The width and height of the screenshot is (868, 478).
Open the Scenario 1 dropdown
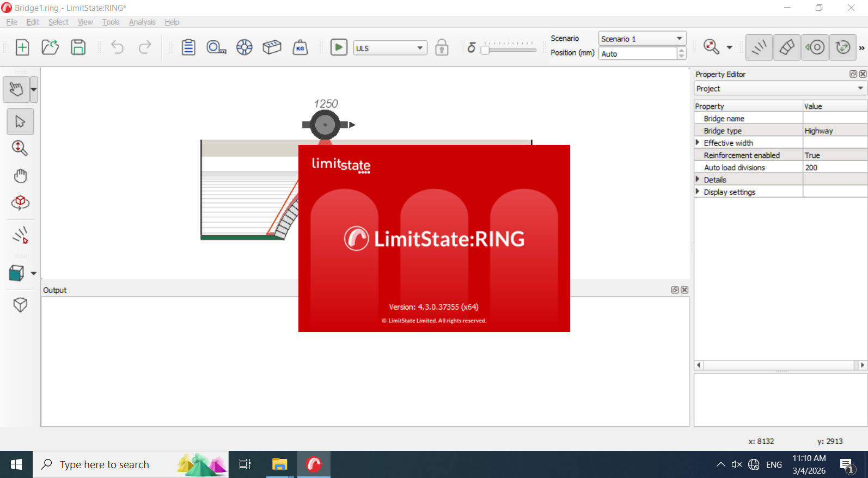coord(643,39)
